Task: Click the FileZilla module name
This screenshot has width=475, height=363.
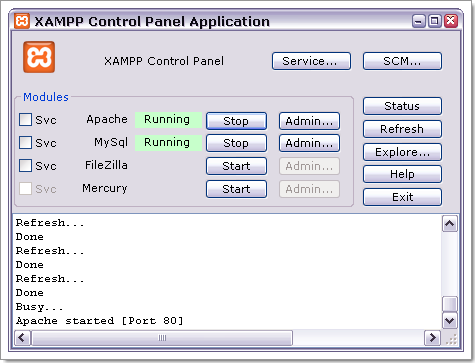Action: pos(106,165)
